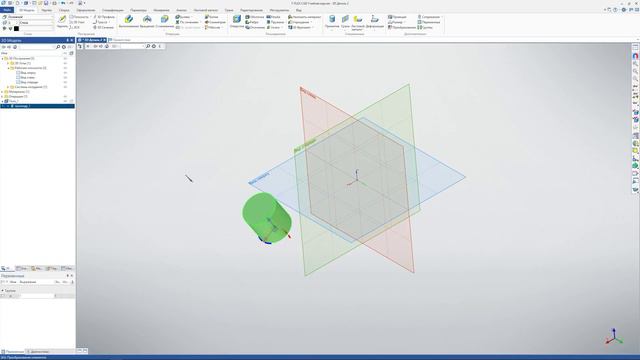
Task: Toggle visibility of 3D Построения folder
Action: 65,58
